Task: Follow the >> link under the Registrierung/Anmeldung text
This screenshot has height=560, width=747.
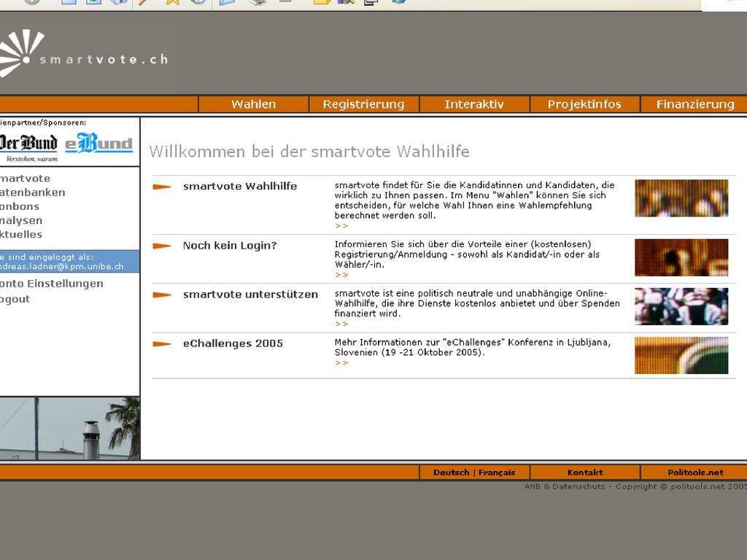Action: [341, 275]
